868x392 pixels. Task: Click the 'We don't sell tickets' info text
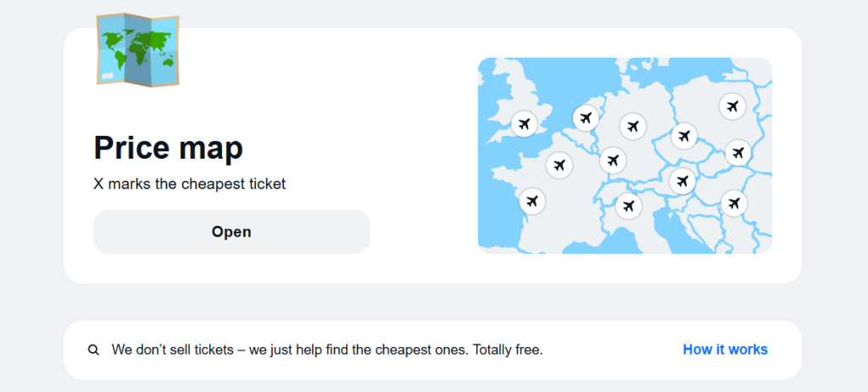coord(326,350)
